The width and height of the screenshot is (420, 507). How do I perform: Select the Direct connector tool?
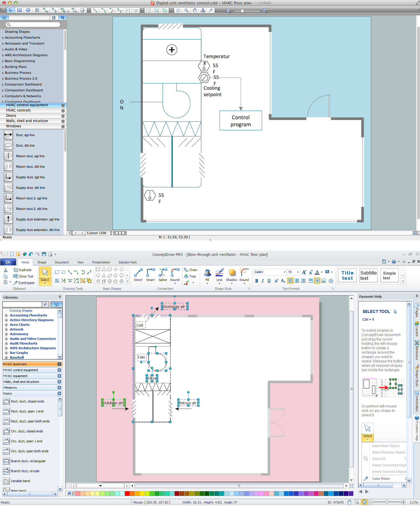[138, 275]
